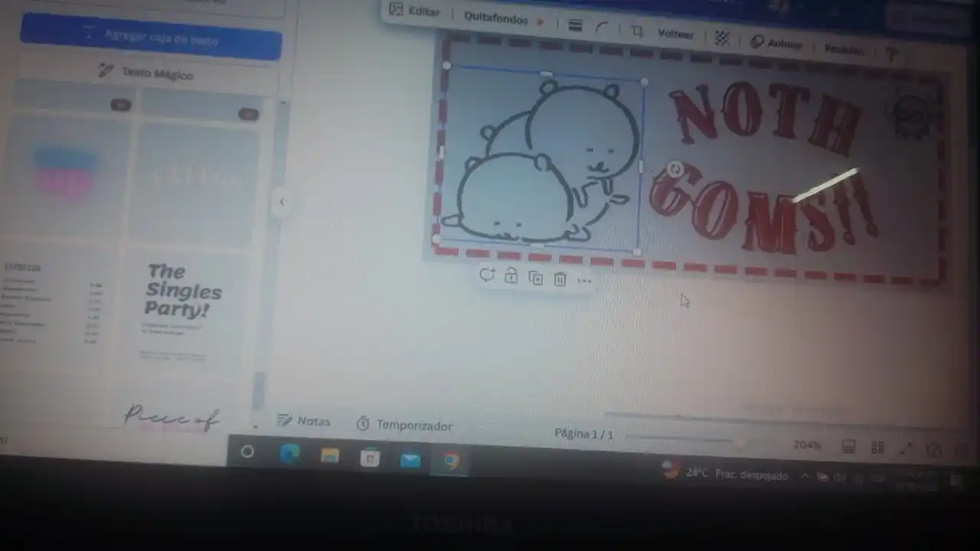Open File Explorer from the taskbar
Image resolution: width=980 pixels, height=551 pixels.
point(330,456)
